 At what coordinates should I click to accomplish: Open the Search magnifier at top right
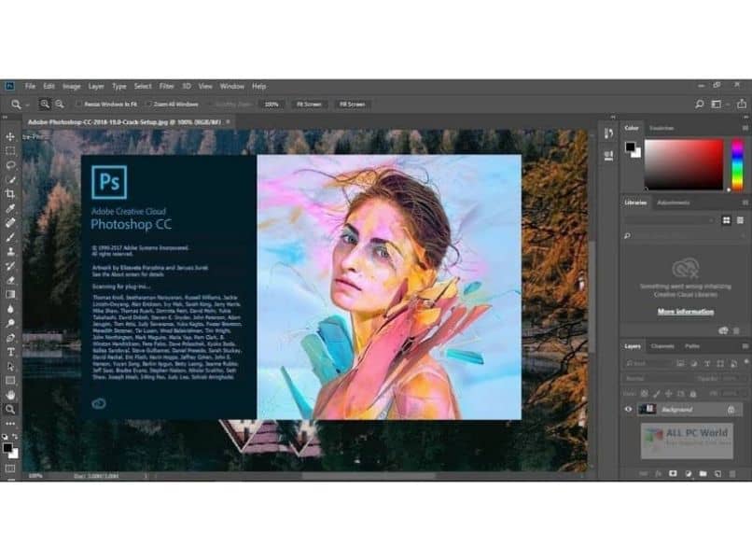pos(699,104)
